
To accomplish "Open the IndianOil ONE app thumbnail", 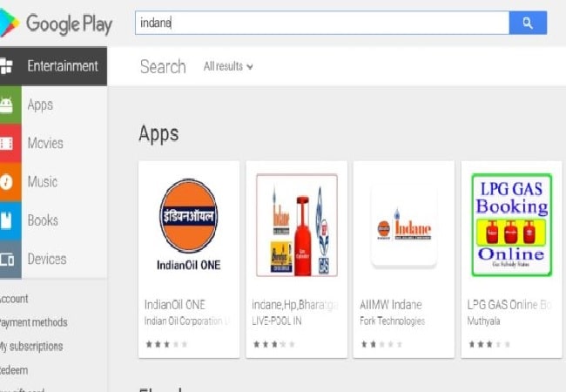I will point(189,224).
